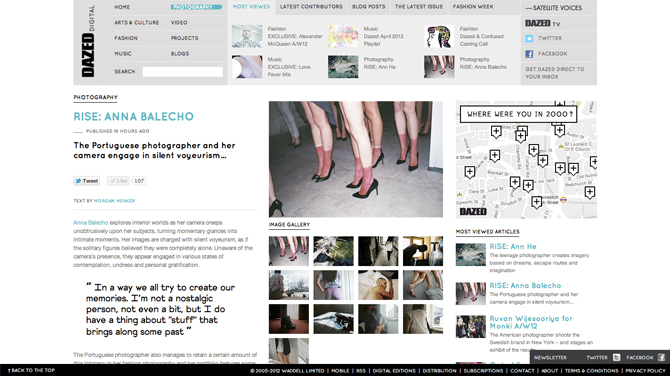670x376 pixels.
Task: Click the Tweet button
Action: pyautogui.click(x=87, y=181)
